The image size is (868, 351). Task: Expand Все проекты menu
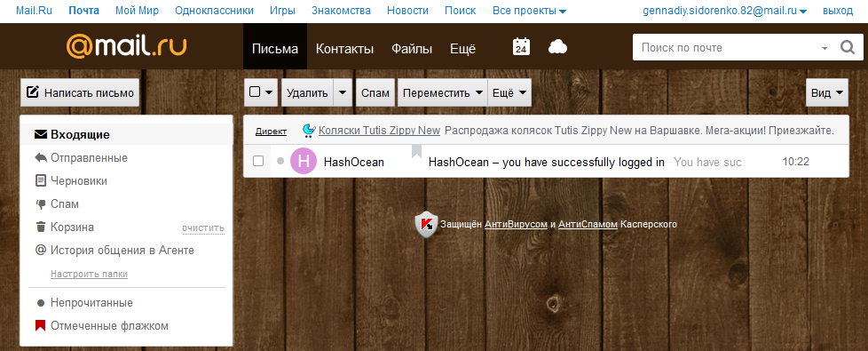529,11
